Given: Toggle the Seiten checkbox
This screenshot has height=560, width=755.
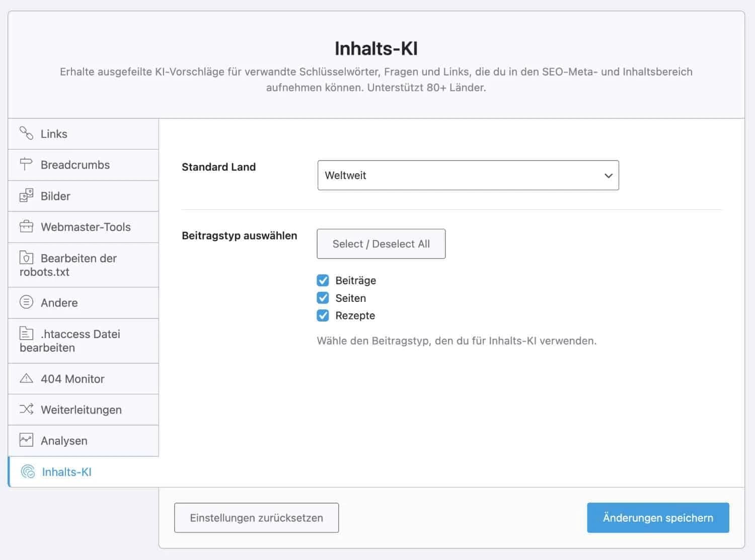Looking at the screenshot, I should 323,298.
